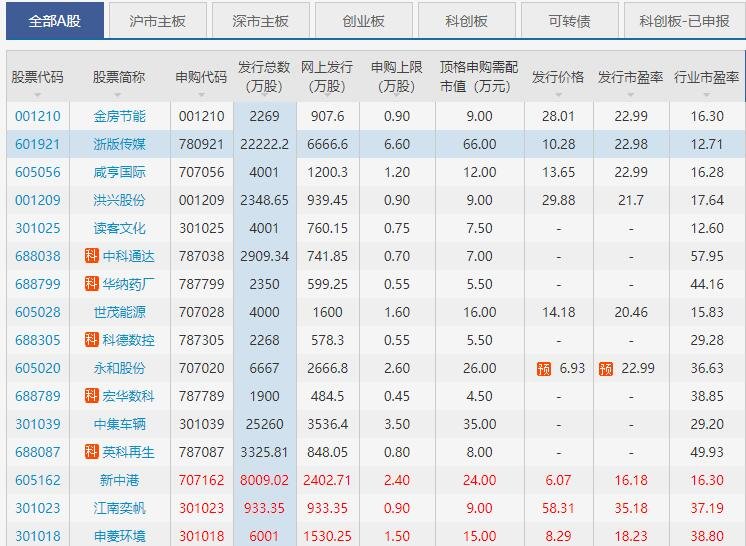746x546 pixels.
Task: Open the 江南奕帆 stock name link
Action: click(x=119, y=508)
